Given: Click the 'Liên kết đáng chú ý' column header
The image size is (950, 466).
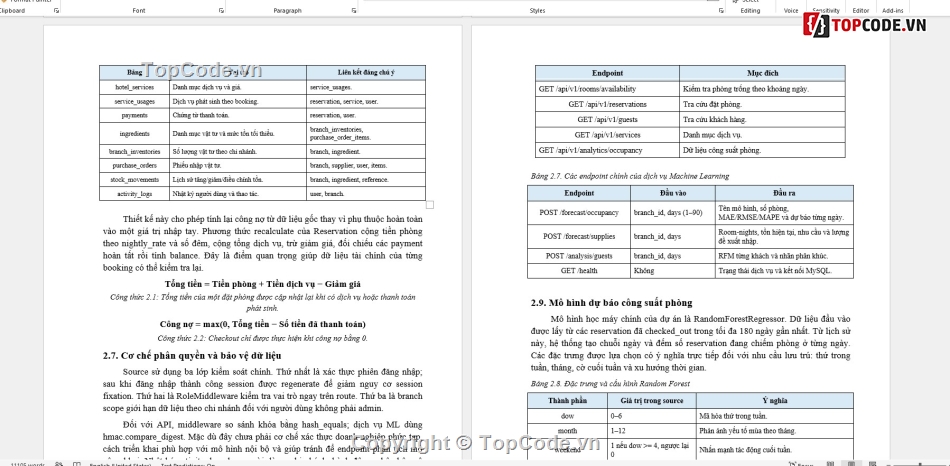Looking at the screenshot, I should 366,73.
